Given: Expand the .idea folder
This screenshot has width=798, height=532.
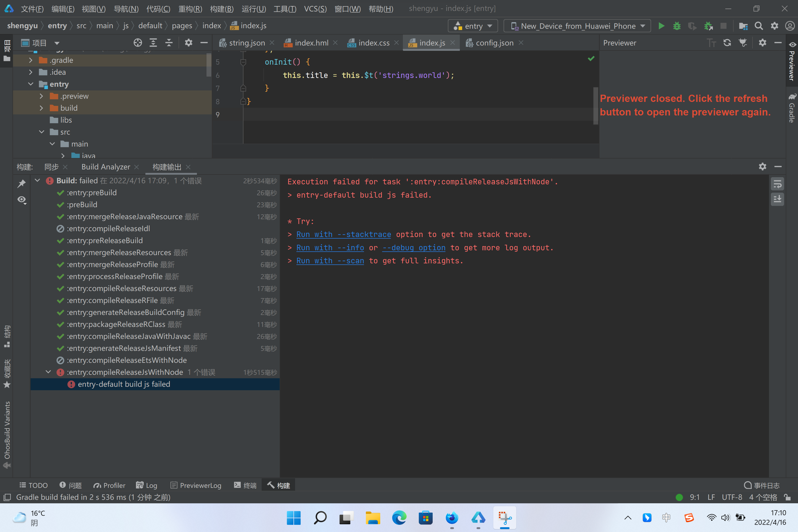Looking at the screenshot, I should coord(31,72).
